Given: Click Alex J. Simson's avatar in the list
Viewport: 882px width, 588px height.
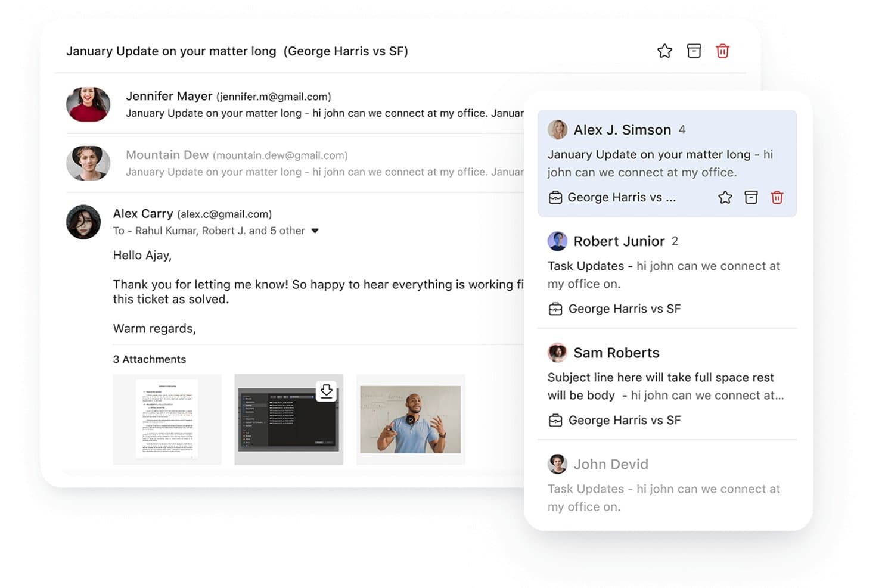Looking at the screenshot, I should (x=557, y=129).
